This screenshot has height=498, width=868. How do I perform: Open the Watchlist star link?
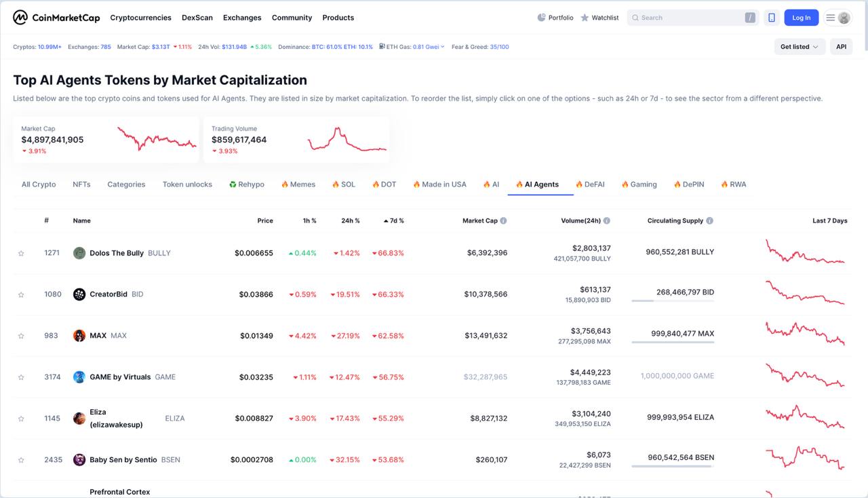click(599, 18)
